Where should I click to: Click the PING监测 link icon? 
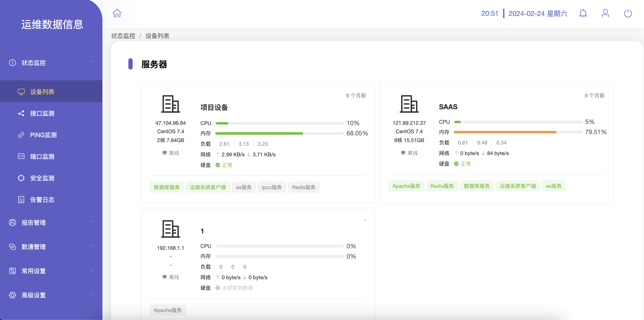point(21,135)
